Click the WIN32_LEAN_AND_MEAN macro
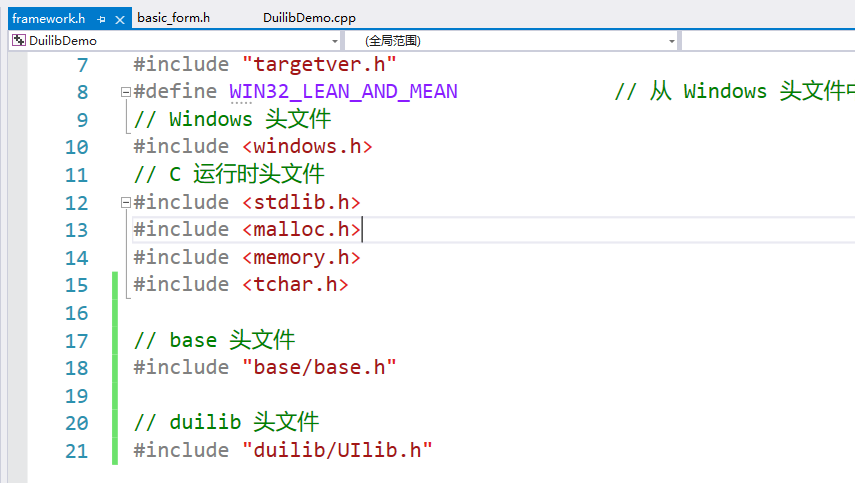 click(343, 92)
